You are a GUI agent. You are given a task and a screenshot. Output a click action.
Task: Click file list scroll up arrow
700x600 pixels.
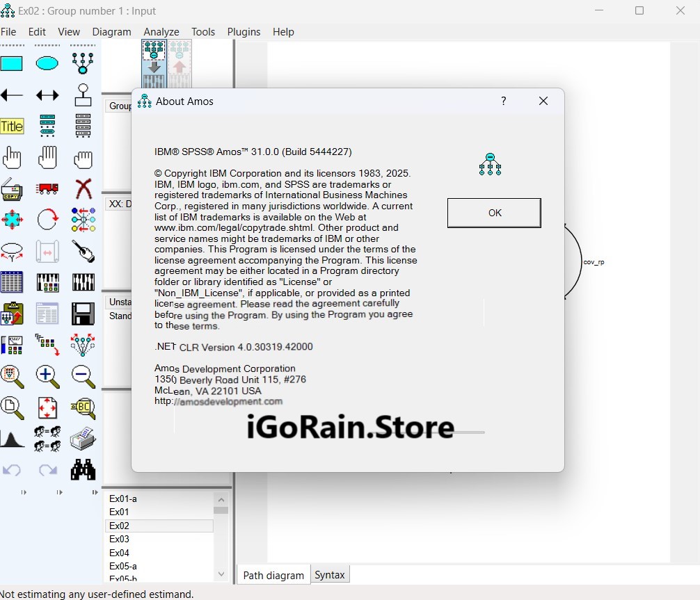[x=221, y=499]
